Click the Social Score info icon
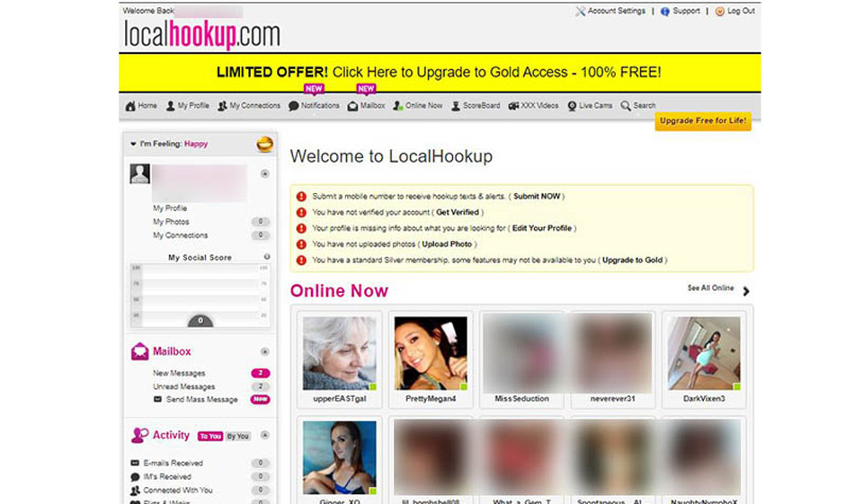 click(x=267, y=257)
